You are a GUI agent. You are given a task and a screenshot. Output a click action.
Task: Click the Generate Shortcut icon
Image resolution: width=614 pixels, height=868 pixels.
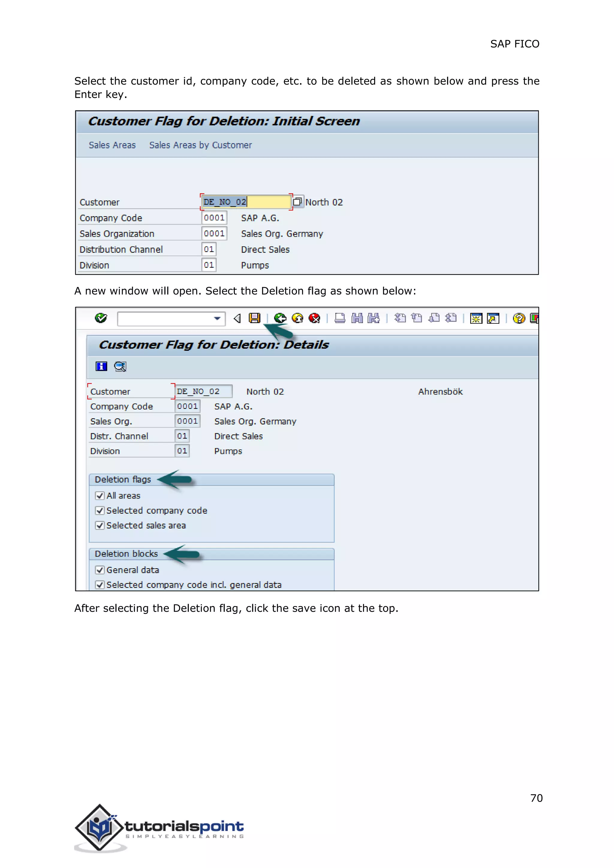tap(493, 319)
